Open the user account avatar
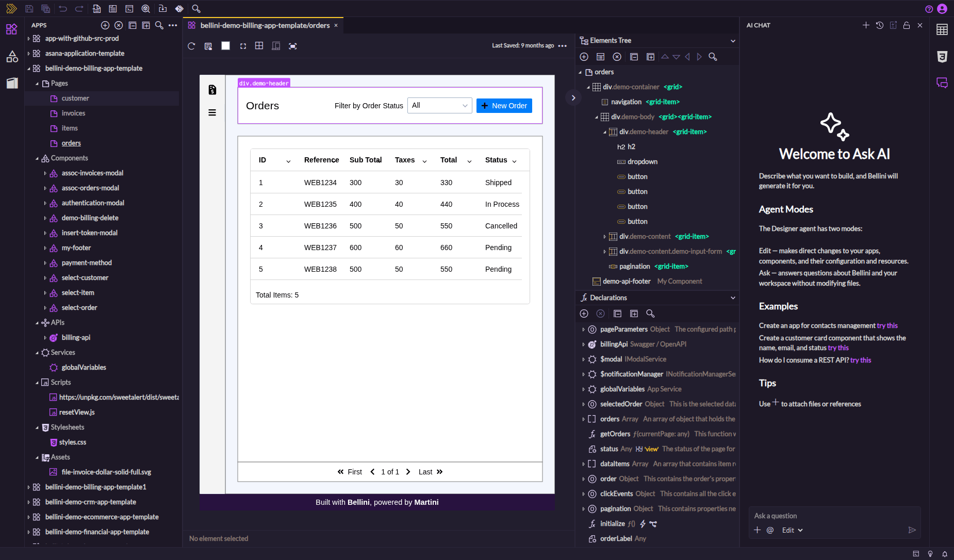 (942, 9)
